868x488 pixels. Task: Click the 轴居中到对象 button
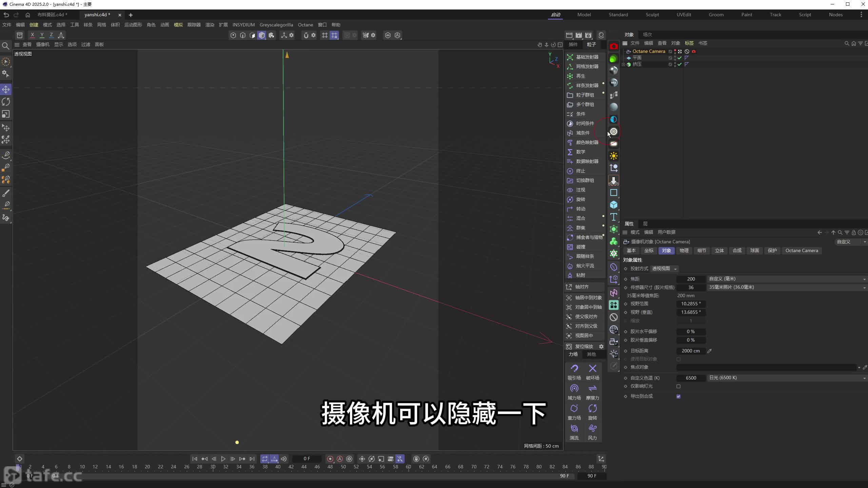pyautogui.click(x=585, y=298)
